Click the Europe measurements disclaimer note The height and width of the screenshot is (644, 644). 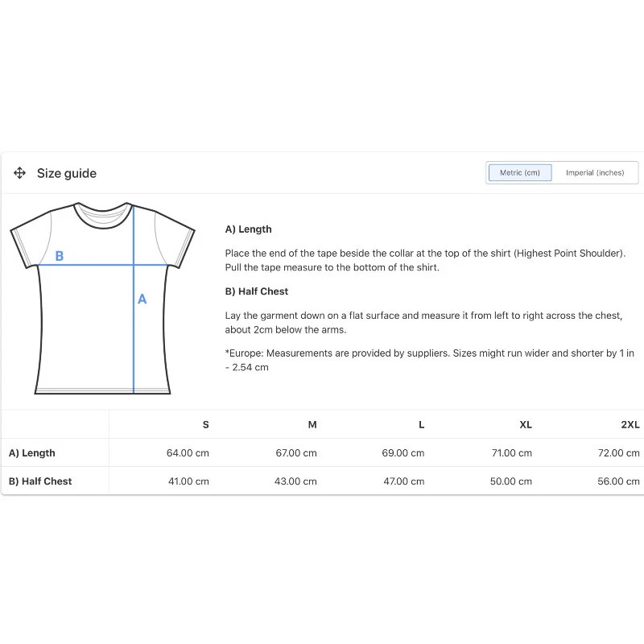(x=429, y=360)
